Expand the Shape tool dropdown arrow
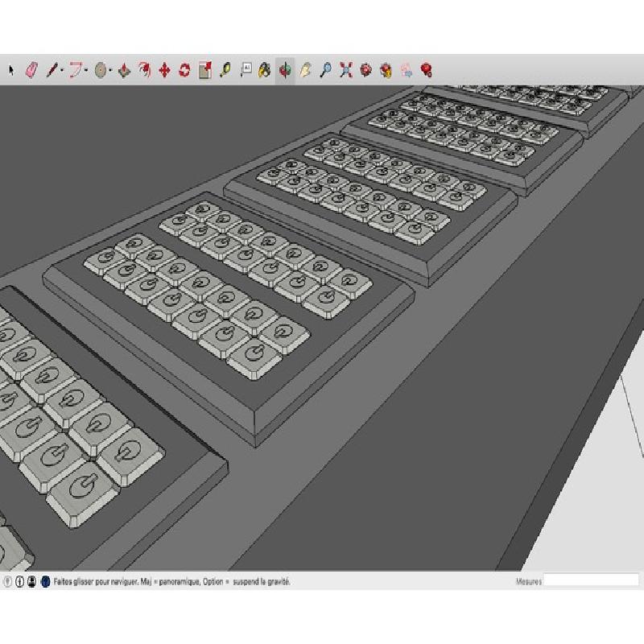Viewport: 644px width, 644px height. tap(110, 72)
